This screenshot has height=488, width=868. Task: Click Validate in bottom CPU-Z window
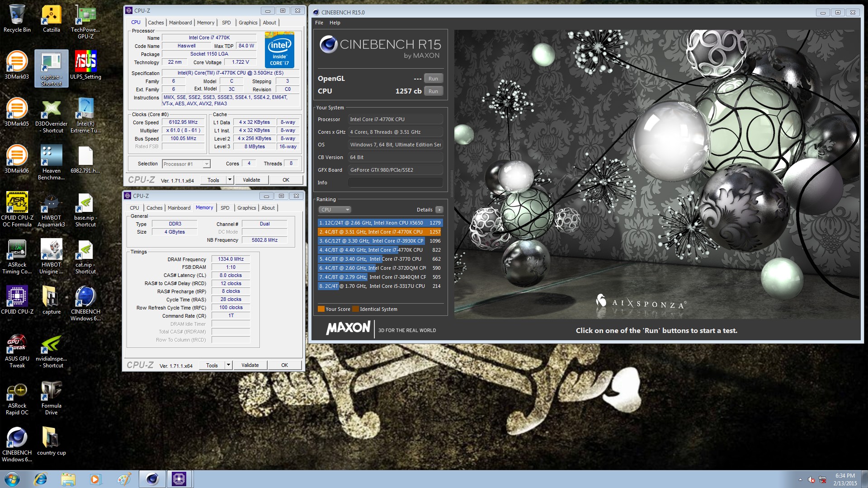click(x=250, y=365)
